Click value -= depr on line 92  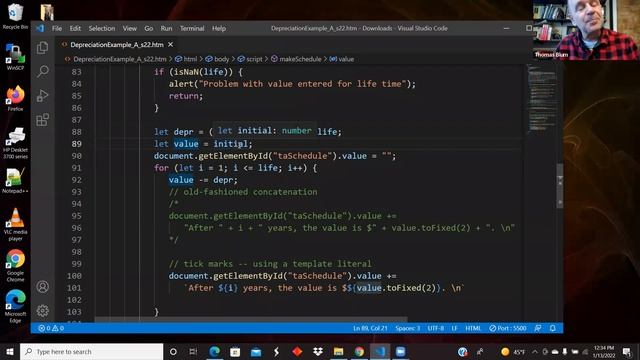(x=203, y=180)
